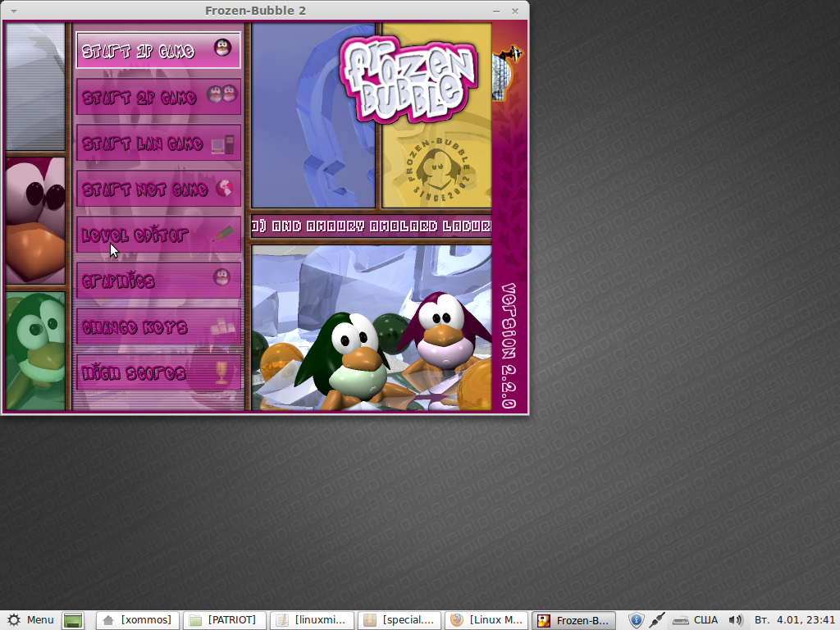
Task: Open the Menu button in the panel
Action: (x=30, y=620)
